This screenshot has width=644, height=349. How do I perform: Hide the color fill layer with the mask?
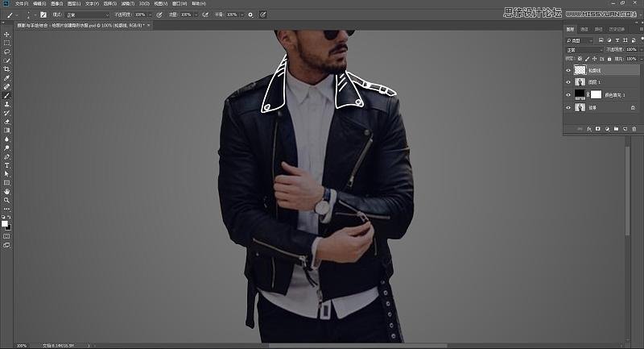coord(568,95)
